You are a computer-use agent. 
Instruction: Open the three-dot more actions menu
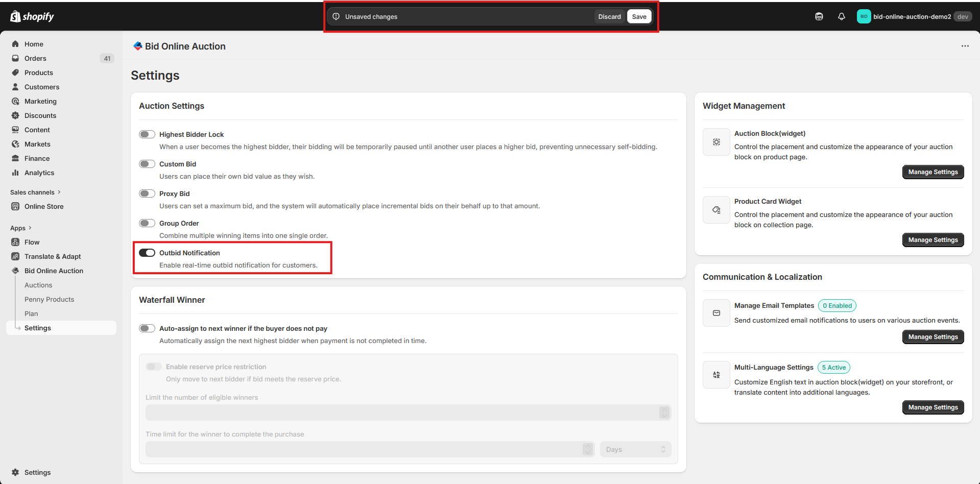click(x=965, y=46)
